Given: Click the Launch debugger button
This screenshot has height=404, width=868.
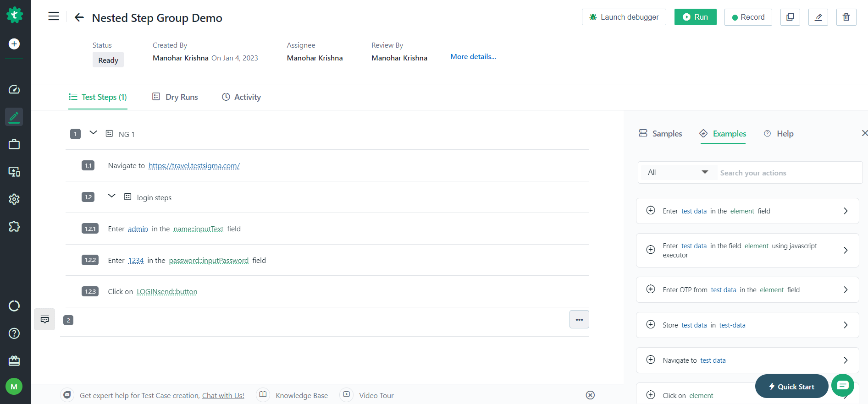Looking at the screenshot, I should [624, 17].
